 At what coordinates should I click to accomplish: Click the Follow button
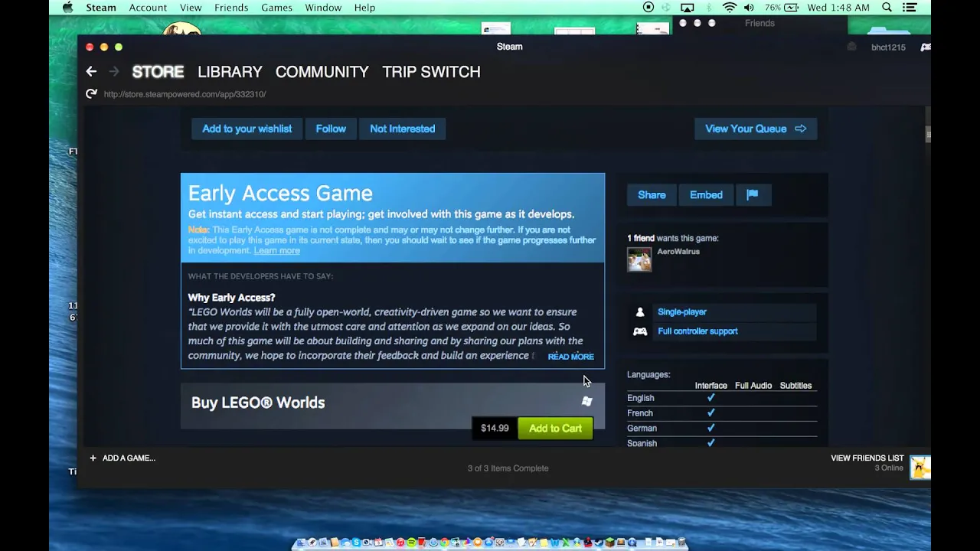pyautogui.click(x=331, y=129)
